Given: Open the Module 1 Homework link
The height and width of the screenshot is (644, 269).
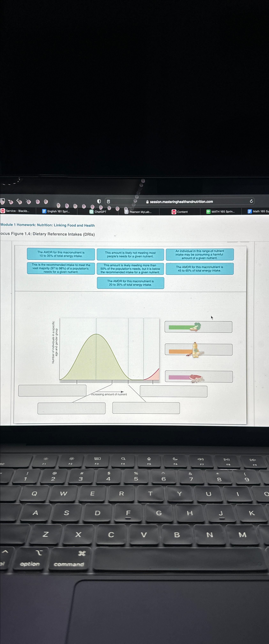Looking at the screenshot, I should tap(47, 225).
